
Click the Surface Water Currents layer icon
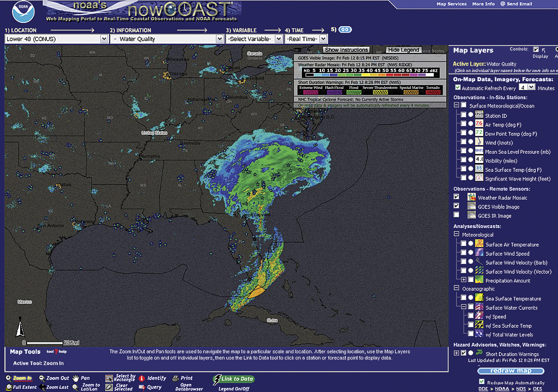pos(479,306)
